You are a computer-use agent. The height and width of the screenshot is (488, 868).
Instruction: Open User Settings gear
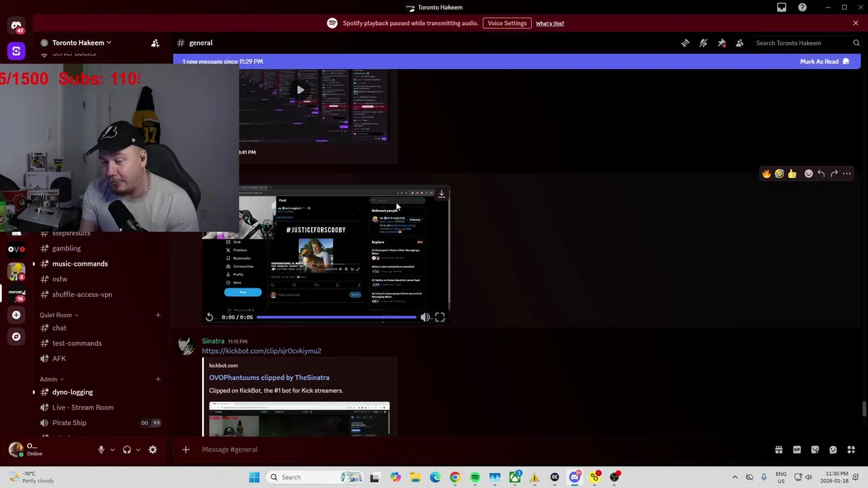tap(153, 449)
